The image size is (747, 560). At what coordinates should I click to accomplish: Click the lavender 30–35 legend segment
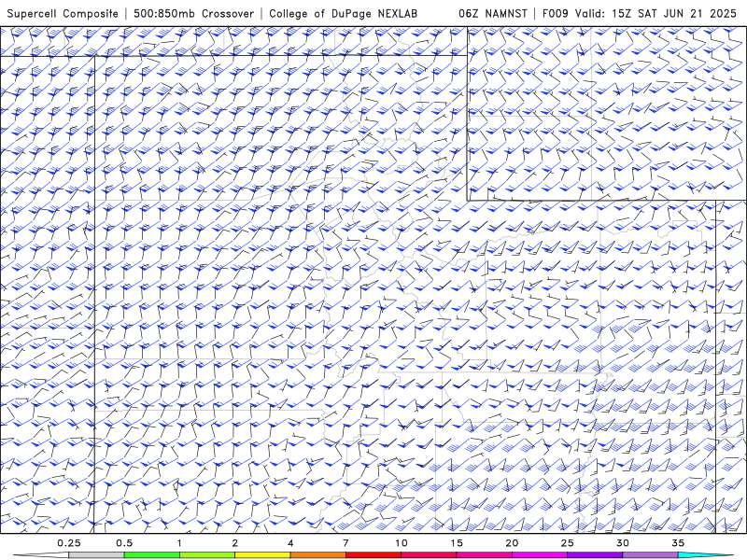pyautogui.click(x=650, y=555)
